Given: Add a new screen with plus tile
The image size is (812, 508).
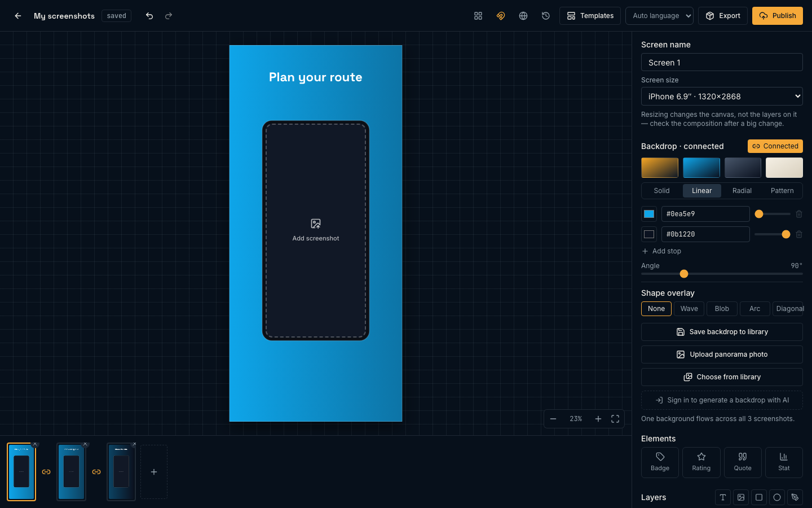Looking at the screenshot, I should coord(154,472).
